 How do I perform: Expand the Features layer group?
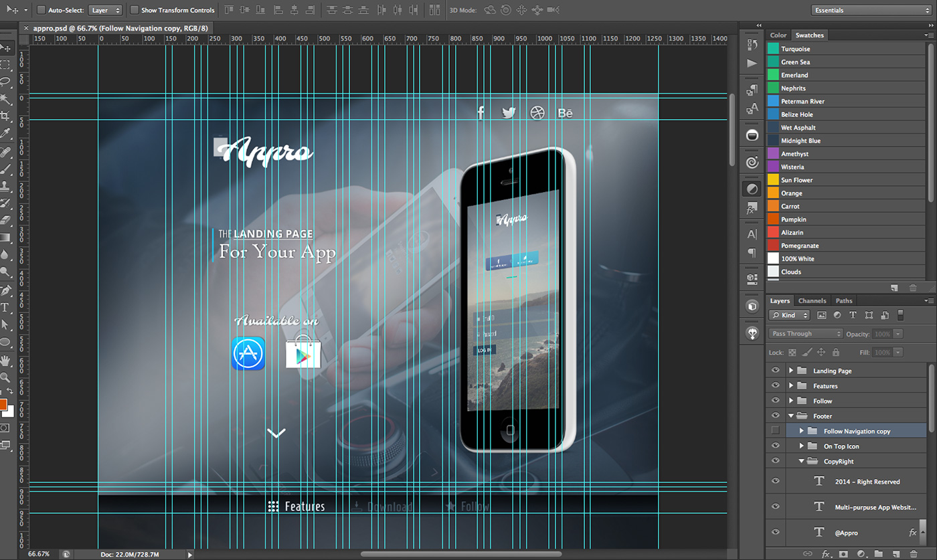[x=791, y=386]
